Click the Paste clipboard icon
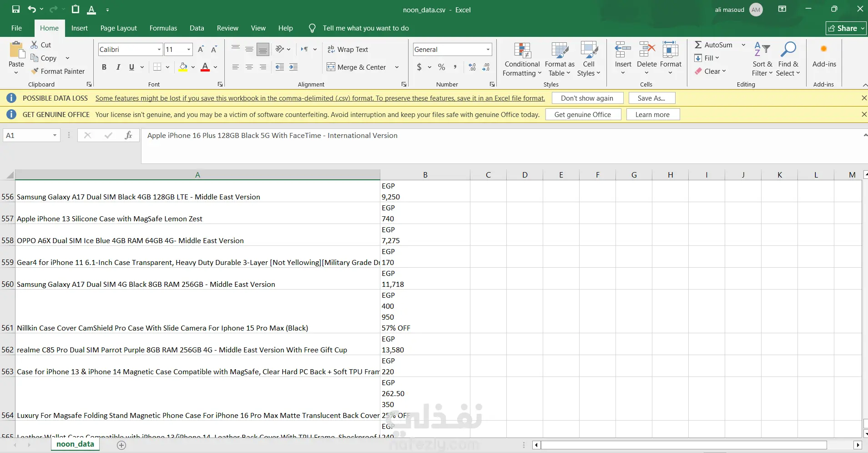The height and width of the screenshot is (453, 868). [x=16, y=50]
